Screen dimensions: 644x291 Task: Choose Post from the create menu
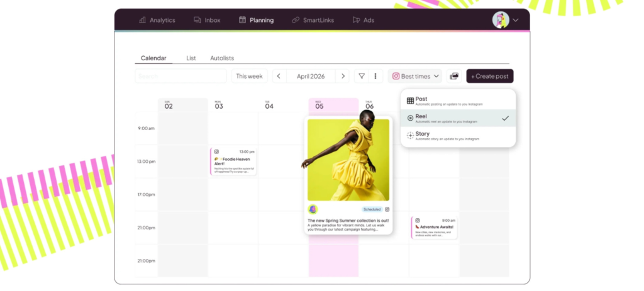click(x=458, y=101)
